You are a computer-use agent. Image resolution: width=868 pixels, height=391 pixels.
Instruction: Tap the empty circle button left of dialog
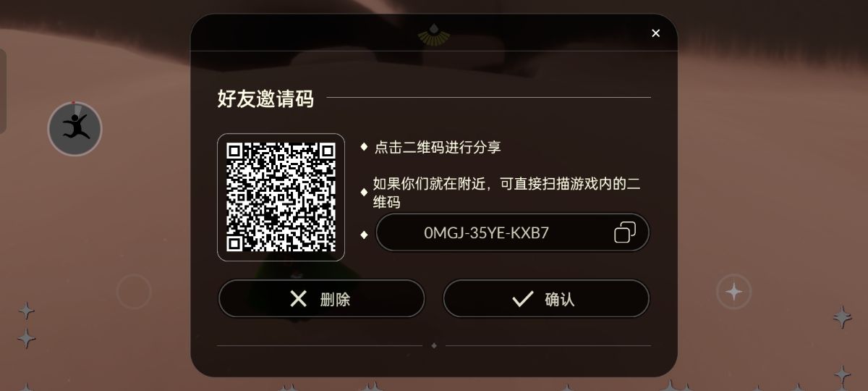pos(134,292)
